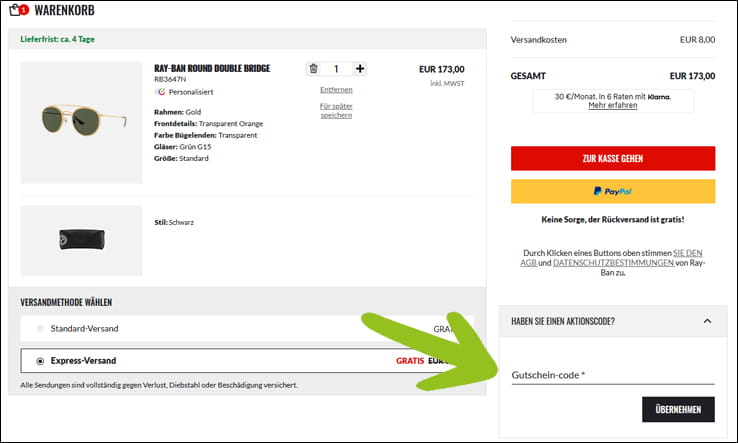Click 'Größe: Standard' text

tap(181, 158)
